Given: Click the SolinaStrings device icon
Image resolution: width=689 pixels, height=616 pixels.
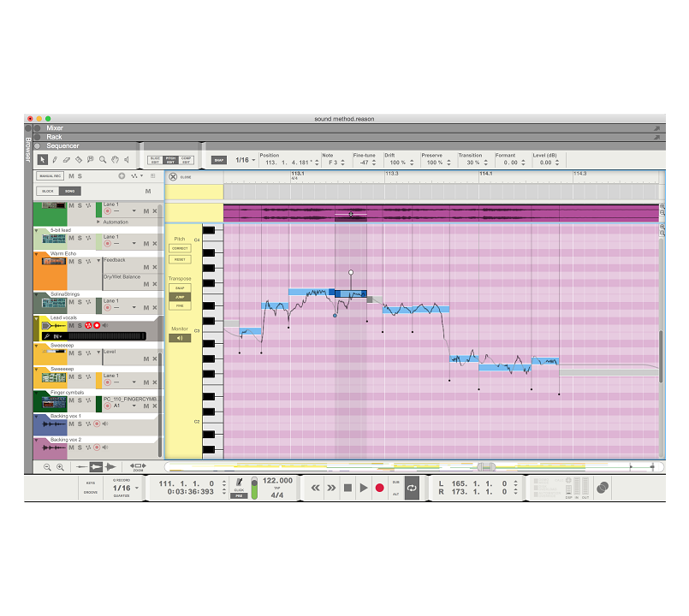Looking at the screenshot, I should tap(54, 303).
